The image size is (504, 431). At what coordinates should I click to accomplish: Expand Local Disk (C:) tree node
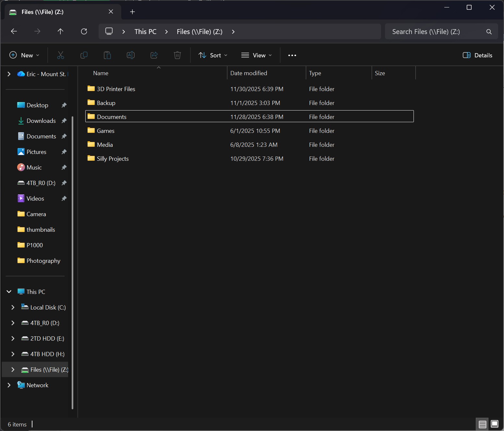tap(13, 307)
